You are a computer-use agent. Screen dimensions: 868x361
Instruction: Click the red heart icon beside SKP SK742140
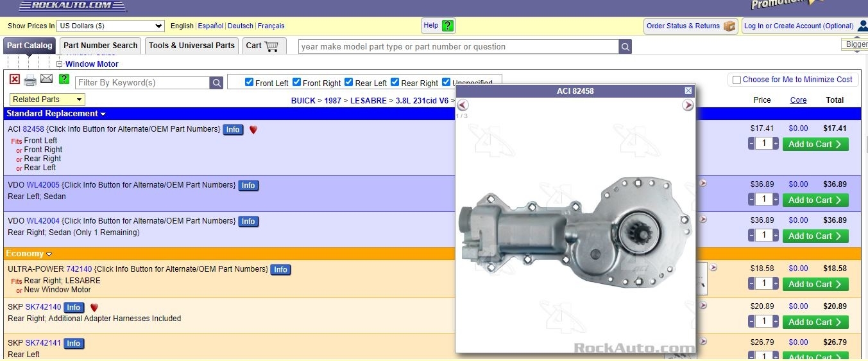click(x=94, y=308)
